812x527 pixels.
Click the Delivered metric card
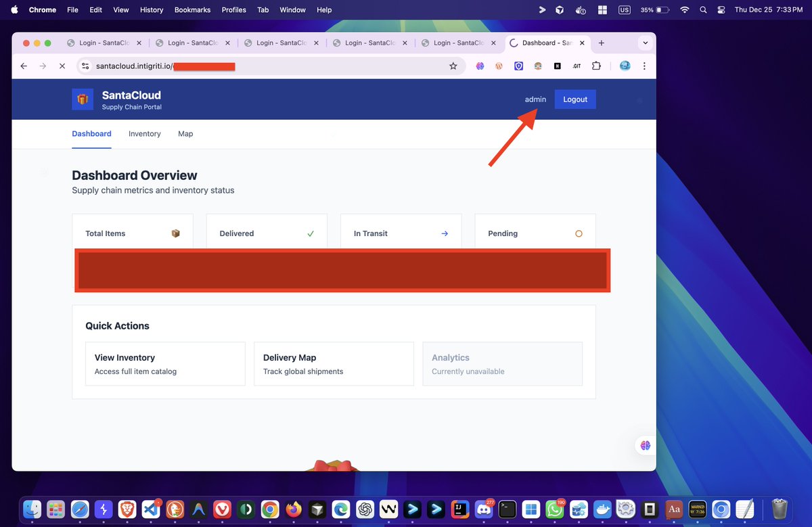pos(267,232)
